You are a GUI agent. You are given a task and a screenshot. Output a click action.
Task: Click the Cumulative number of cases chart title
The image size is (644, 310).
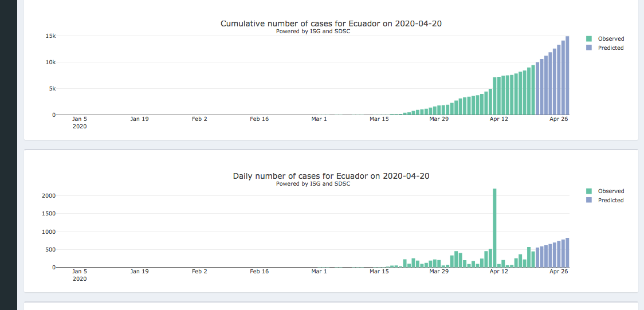[x=331, y=23]
